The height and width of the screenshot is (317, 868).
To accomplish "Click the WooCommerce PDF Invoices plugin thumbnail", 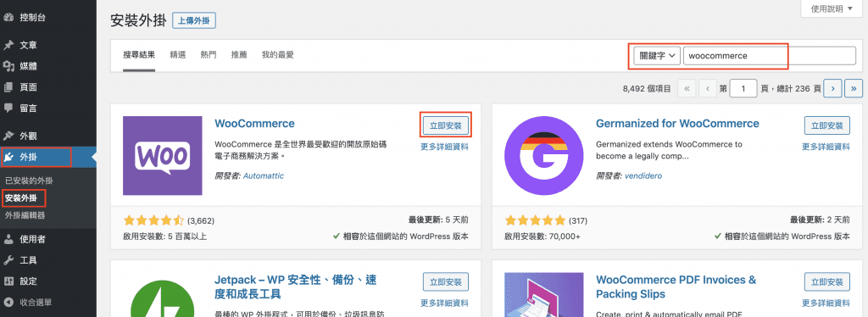I will [544, 294].
